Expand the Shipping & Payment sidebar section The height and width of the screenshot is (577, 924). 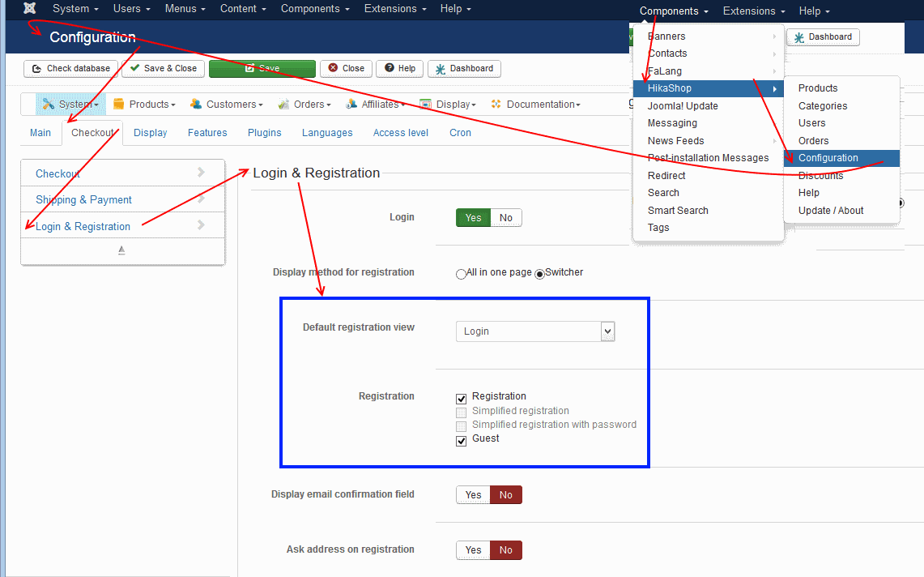tap(122, 200)
